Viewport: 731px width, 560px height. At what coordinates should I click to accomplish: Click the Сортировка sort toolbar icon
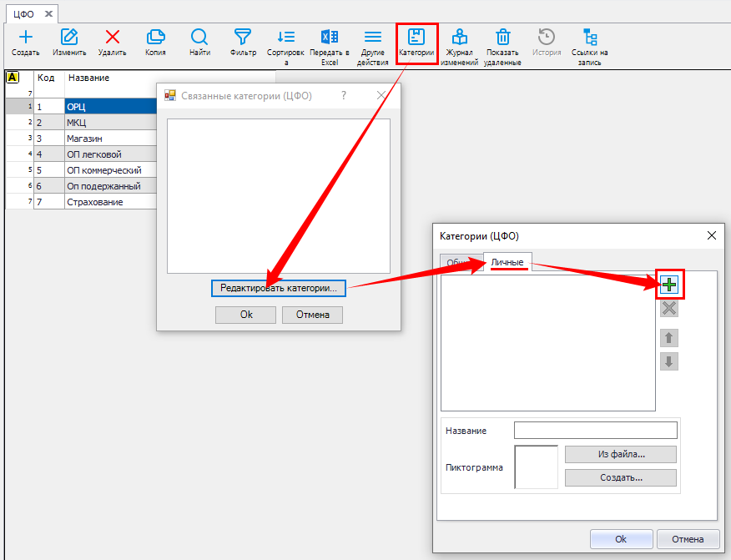[286, 38]
